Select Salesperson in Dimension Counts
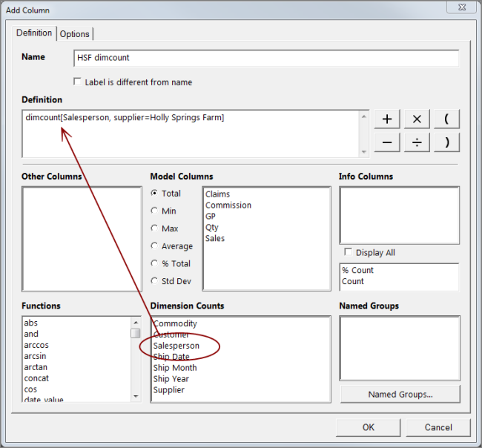Viewport: 482px width, 448px height. tap(176, 346)
